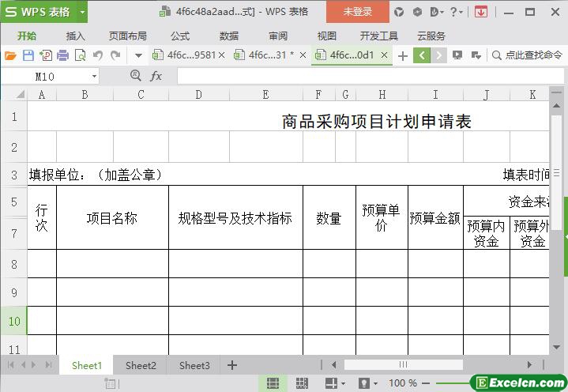Open the WPS 表格 application menu dropdown
This screenshot has width=568, height=392.
[83, 12]
